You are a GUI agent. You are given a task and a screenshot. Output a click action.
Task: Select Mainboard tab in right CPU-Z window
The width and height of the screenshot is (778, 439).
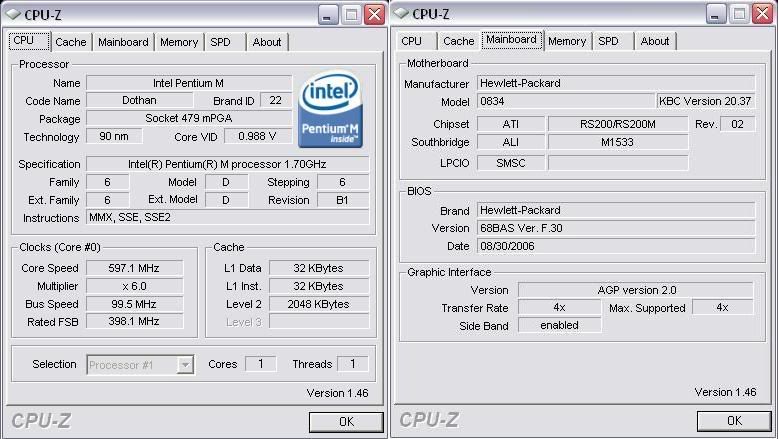point(511,40)
